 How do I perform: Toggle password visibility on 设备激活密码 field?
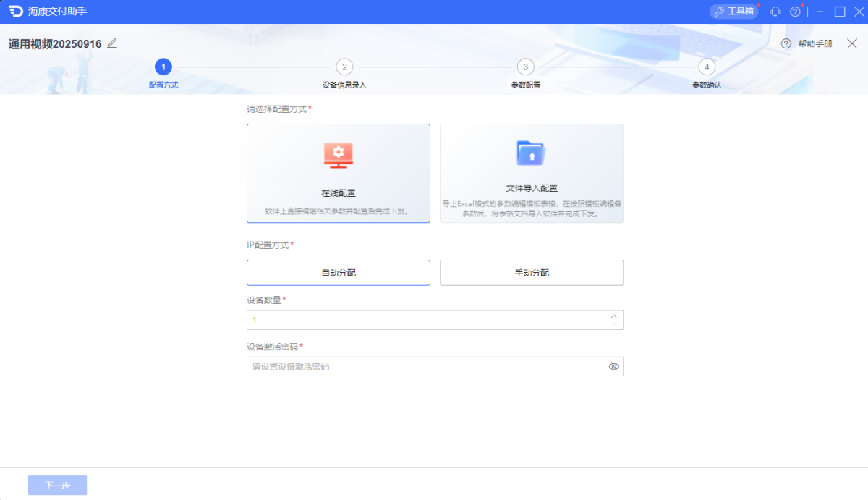pyautogui.click(x=614, y=367)
